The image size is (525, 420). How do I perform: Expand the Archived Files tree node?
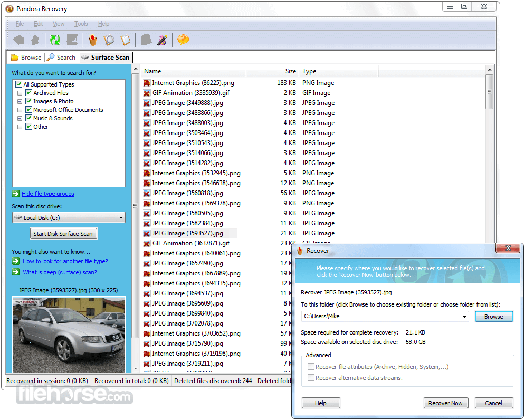(x=20, y=93)
